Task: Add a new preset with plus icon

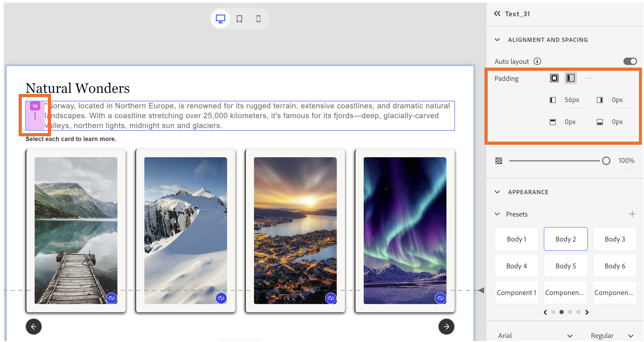Action: click(x=632, y=214)
